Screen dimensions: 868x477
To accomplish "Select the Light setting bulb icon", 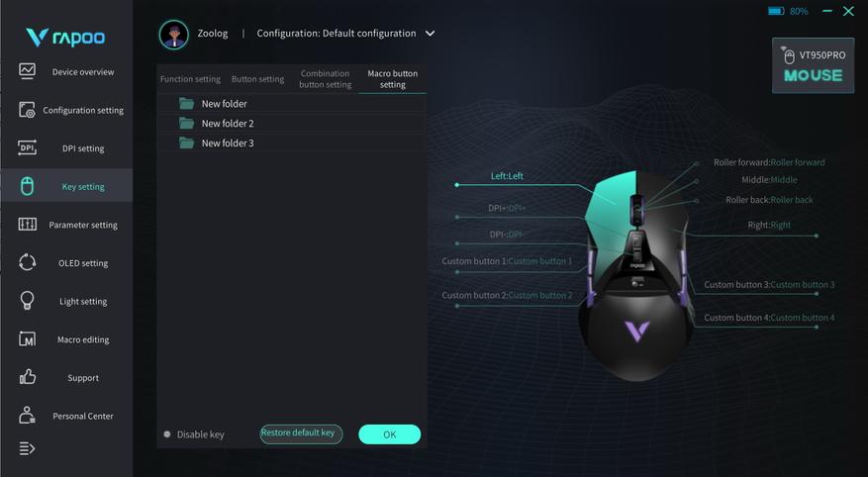I will [x=27, y=301].
